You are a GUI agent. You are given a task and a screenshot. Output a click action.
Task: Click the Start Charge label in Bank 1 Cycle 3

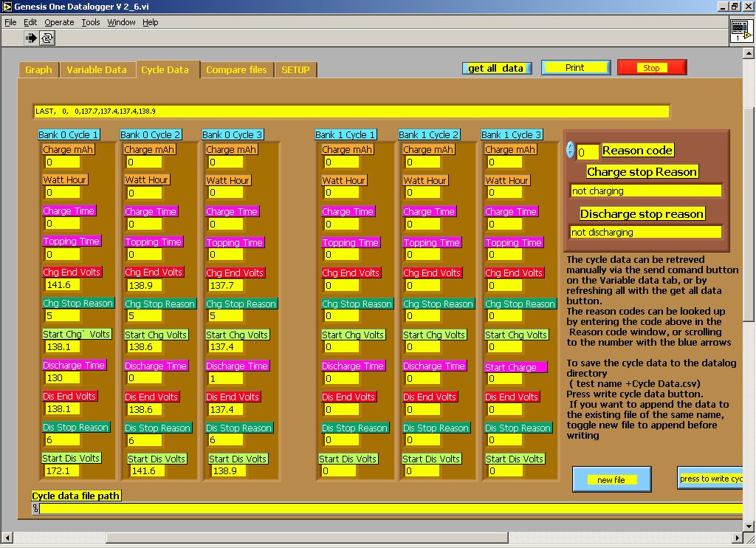pos(515,368)
